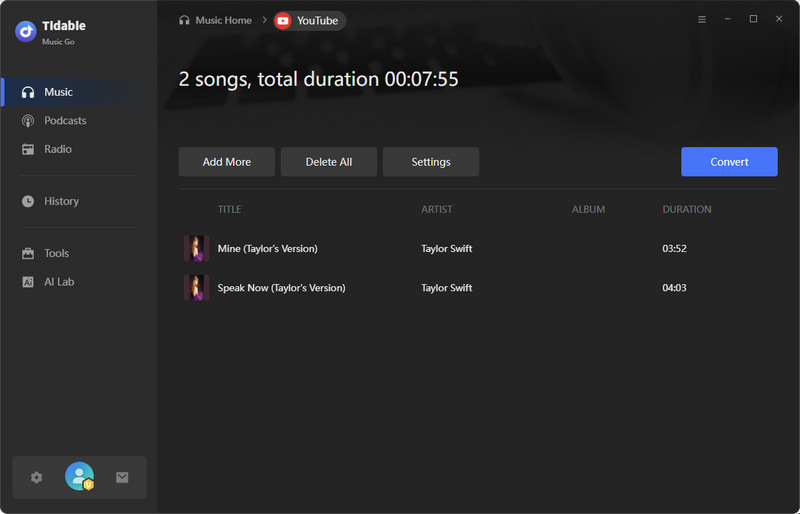Viewport: 800px width, 514px height.
Task: Click the Podcasts microphone icon
Action: pyautogui.click(x=28, y=121)
